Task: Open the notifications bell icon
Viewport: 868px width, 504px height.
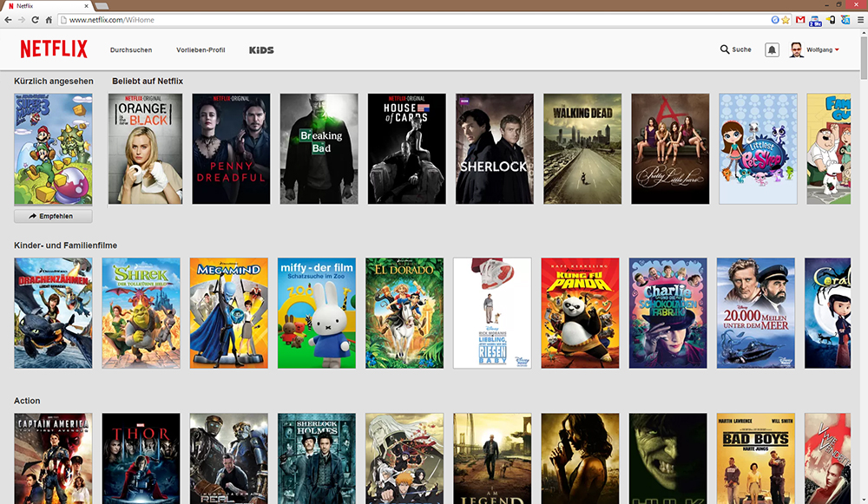Action: [772, 49]
